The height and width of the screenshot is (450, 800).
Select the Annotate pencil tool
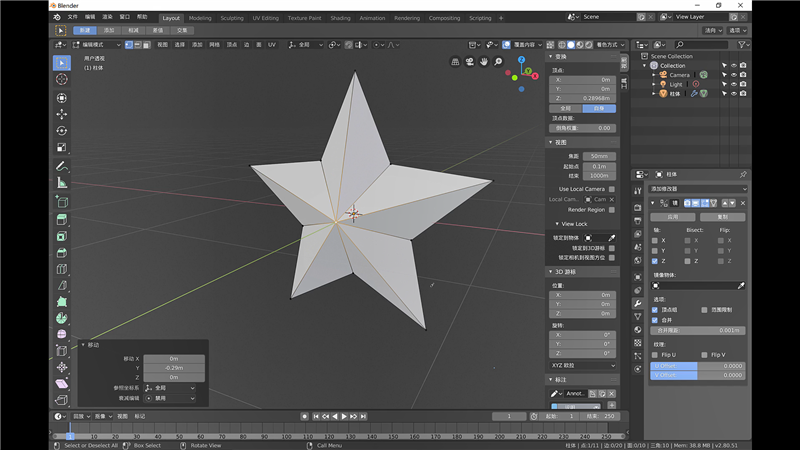(x=62, y=166)
